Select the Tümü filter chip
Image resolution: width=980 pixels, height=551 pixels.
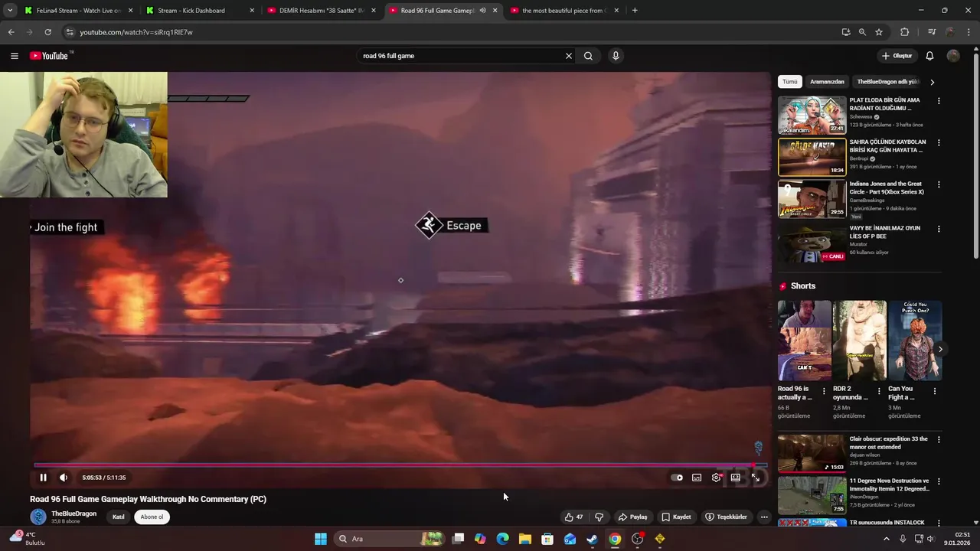[789, 82]
